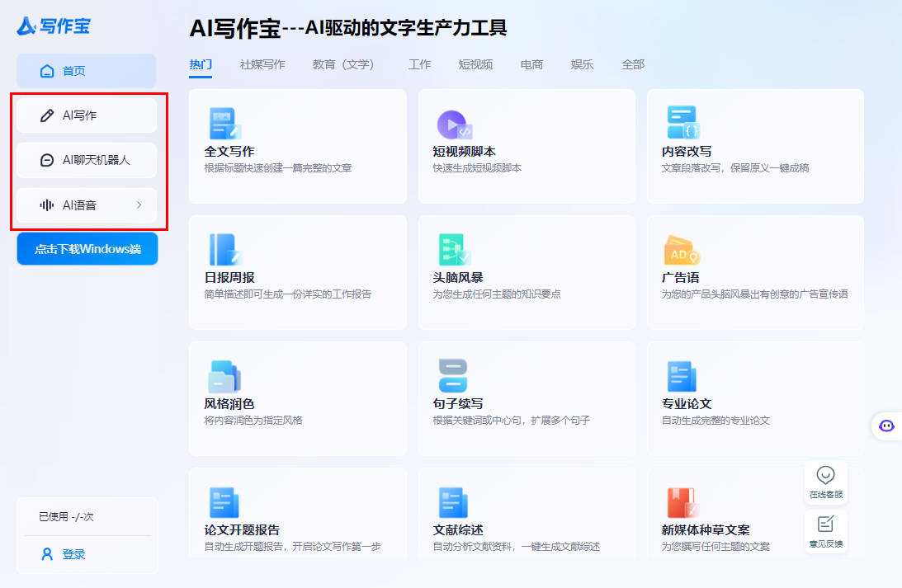Expand the AI语音 sidebar menu
Screen dimensions: 902x588
click(x=86, y=205)
